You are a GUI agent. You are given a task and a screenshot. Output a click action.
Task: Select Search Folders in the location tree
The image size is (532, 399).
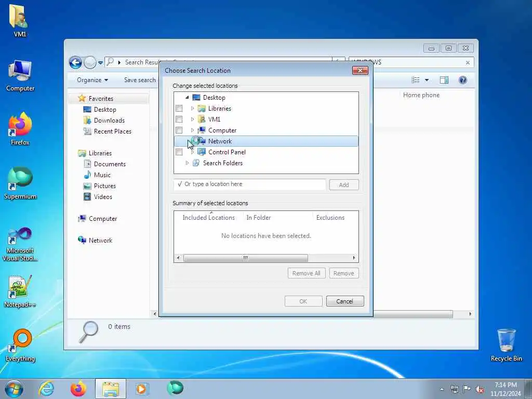222,163
